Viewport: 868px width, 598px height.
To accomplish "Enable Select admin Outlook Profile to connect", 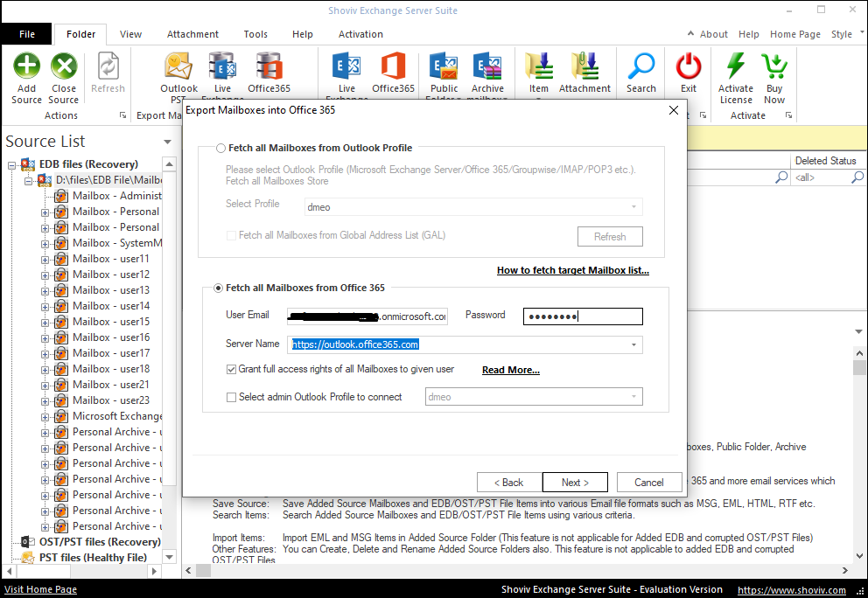I will point(231,397).
